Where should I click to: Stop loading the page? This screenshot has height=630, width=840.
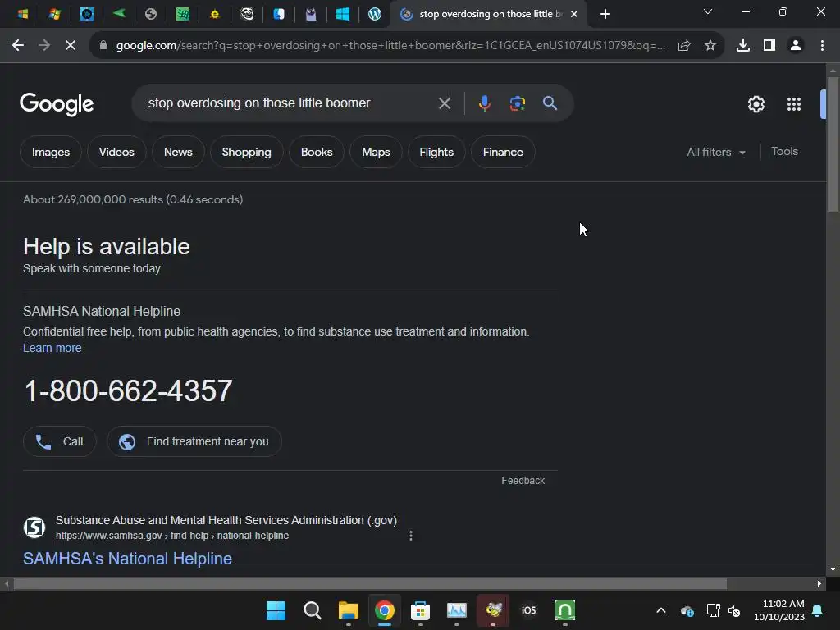(x=71, y=46)
